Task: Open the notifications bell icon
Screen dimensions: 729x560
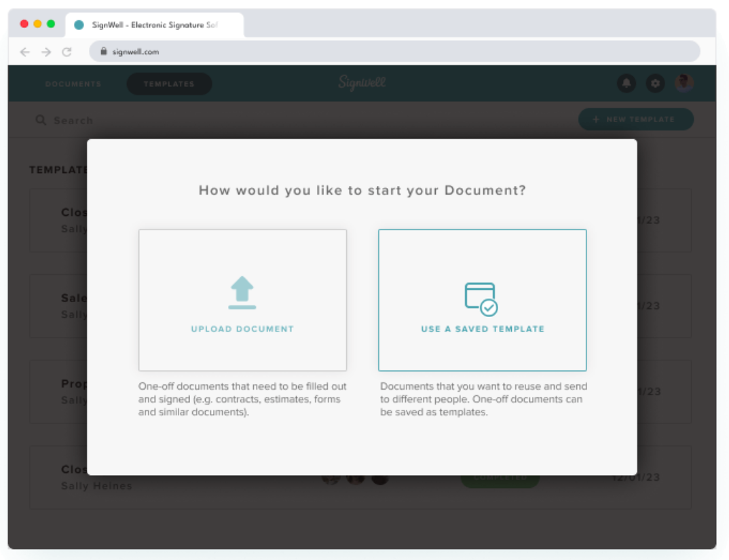Action: coord(626,83)
